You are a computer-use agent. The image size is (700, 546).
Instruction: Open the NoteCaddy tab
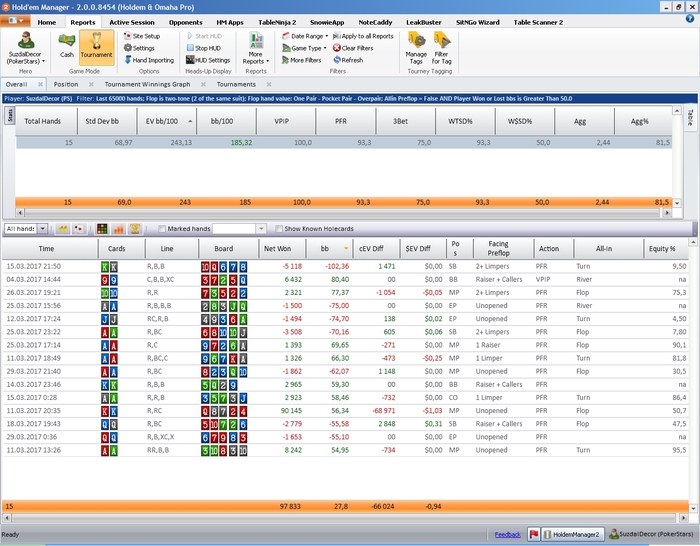(375, 22)
